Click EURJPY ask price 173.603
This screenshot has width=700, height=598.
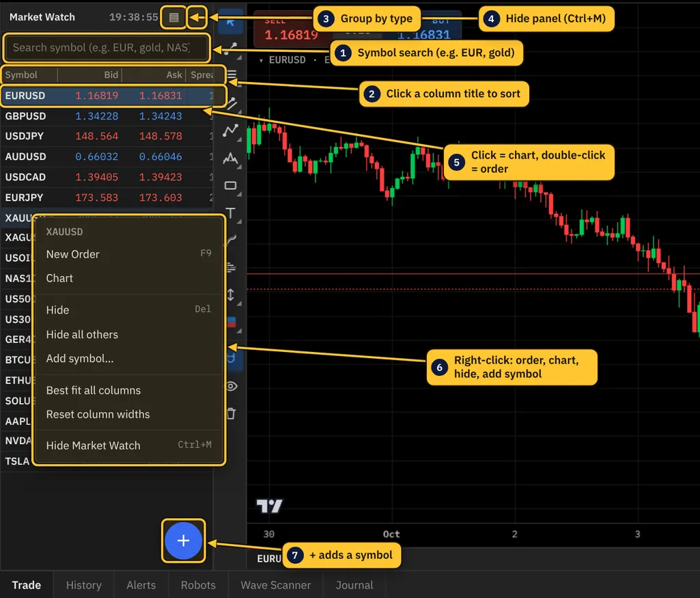pos(160,198)
